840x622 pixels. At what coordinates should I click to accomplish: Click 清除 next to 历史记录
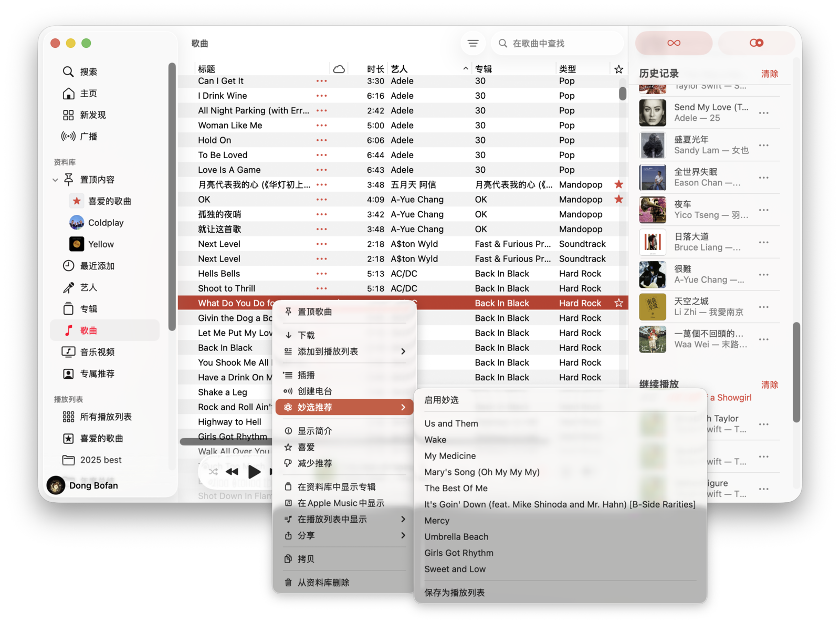point(770,74)
